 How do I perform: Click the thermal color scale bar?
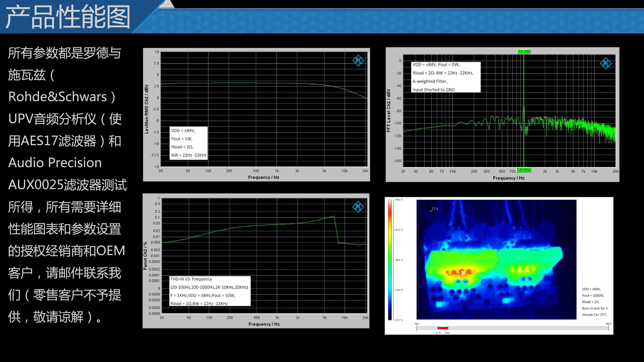pos(390,260)
